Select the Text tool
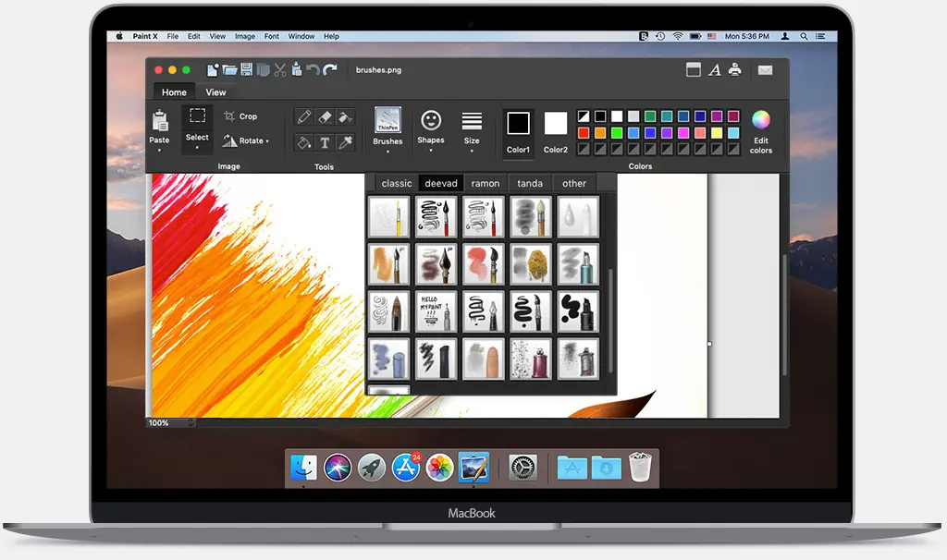The width and height of the screenshot is (947, 560). [x=325, y=143]
